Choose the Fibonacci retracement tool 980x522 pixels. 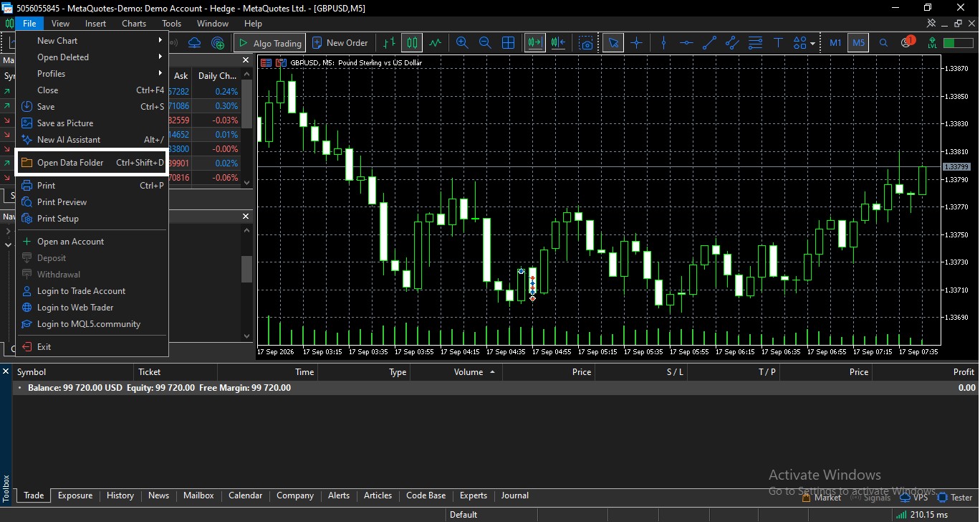coord(755,43)
